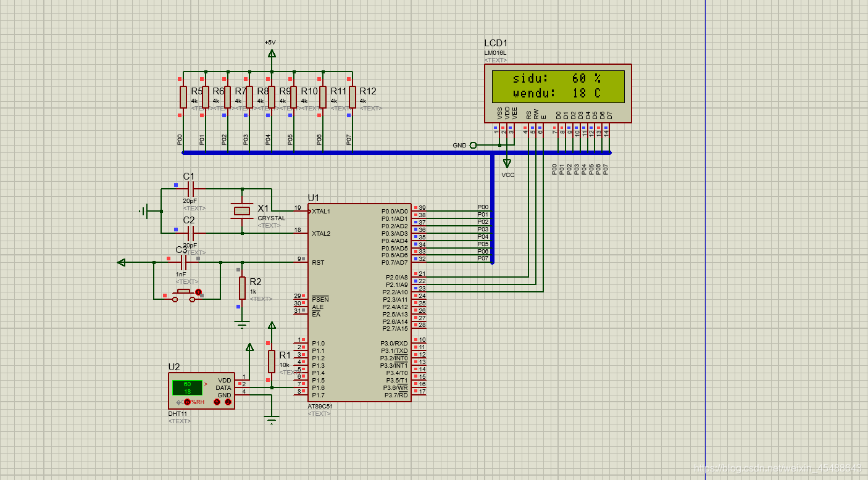Select crystal X1 symbol
The image size is (868, 480).
[x=242, y=211]
